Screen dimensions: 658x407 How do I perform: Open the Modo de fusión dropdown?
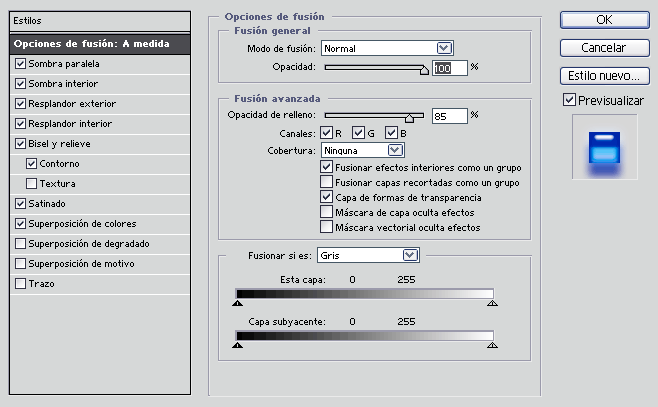click(444, 48)
